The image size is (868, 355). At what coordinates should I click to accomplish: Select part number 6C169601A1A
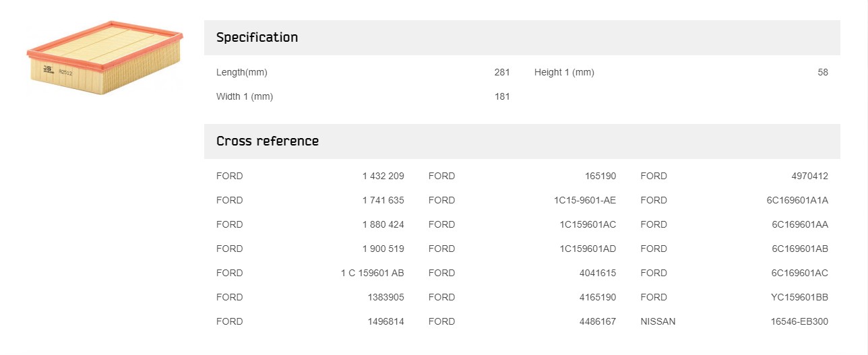[x=798, y=200]
